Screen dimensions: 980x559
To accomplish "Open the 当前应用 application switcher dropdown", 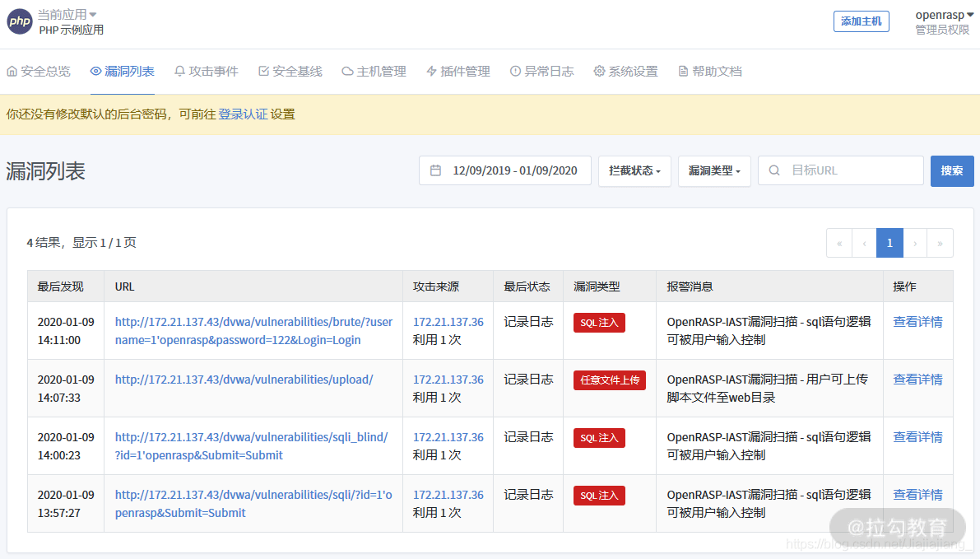I will click(67, 14).
